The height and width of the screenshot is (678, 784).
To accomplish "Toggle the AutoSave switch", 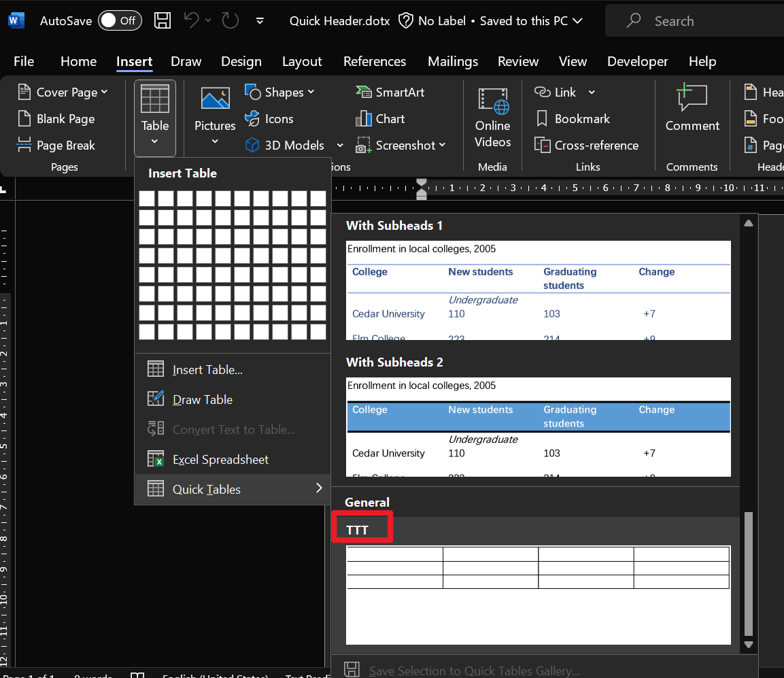I will click(120, 20).
